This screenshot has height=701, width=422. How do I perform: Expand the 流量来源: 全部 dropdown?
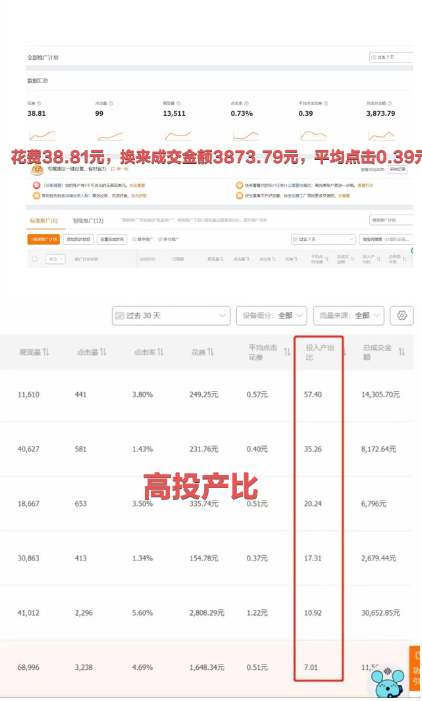[349, 316]
